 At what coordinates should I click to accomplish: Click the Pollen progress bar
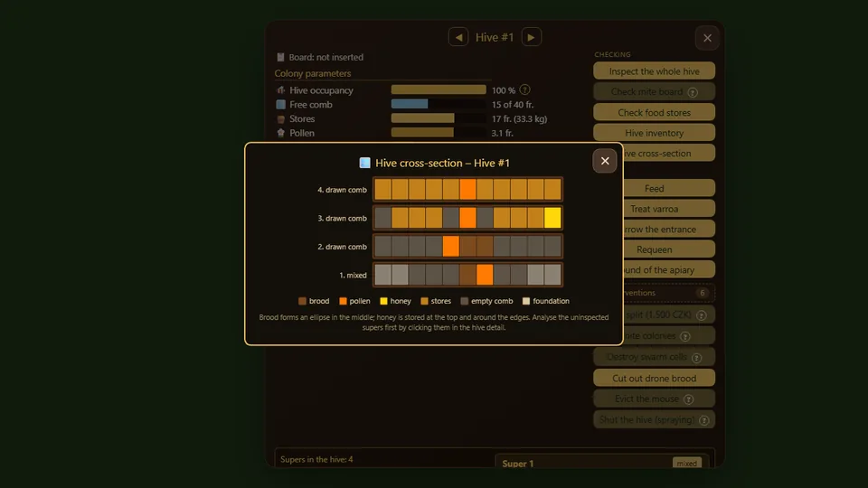439,133
